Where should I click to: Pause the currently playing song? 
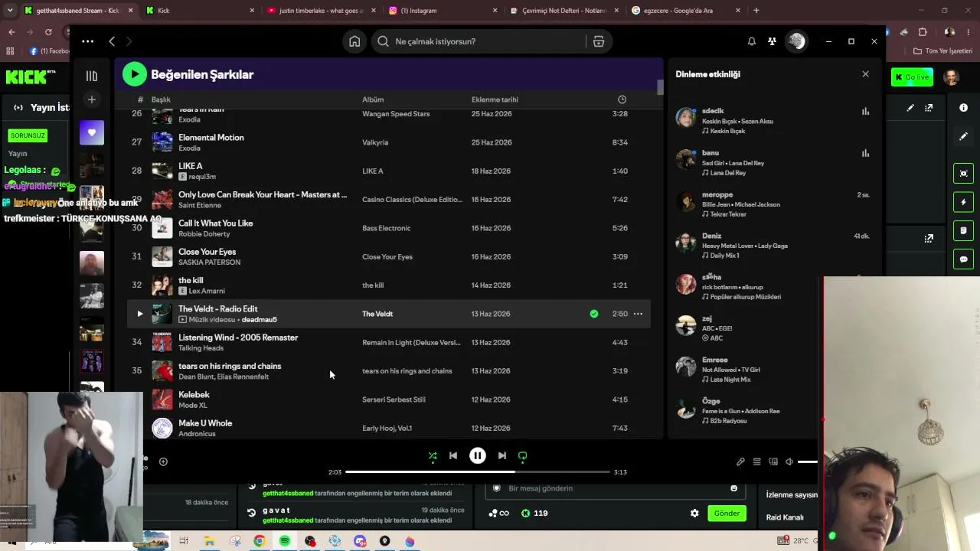[477, 456]
